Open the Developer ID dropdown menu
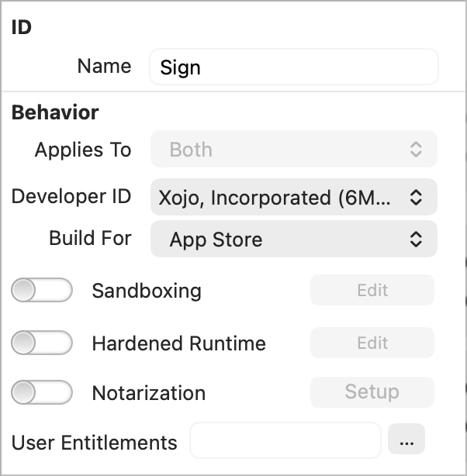 click(293, 198)
